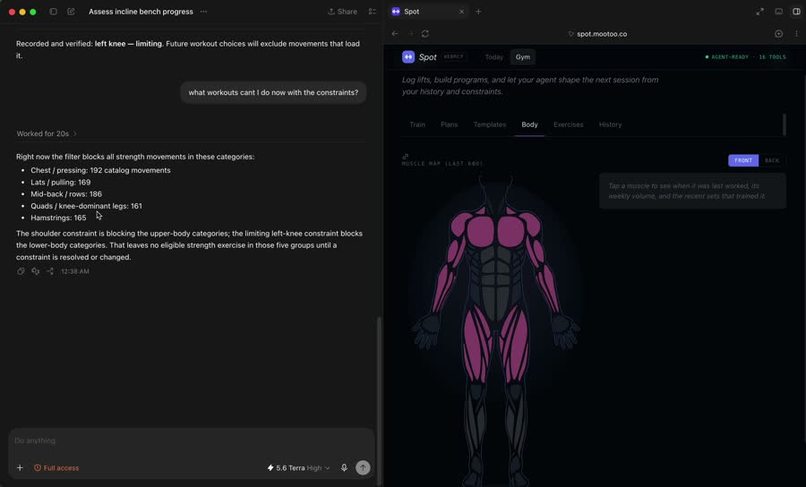Screen dimensions: 806x487
Task: Select FRONT muscle map view
Action: tap(743, 160)
